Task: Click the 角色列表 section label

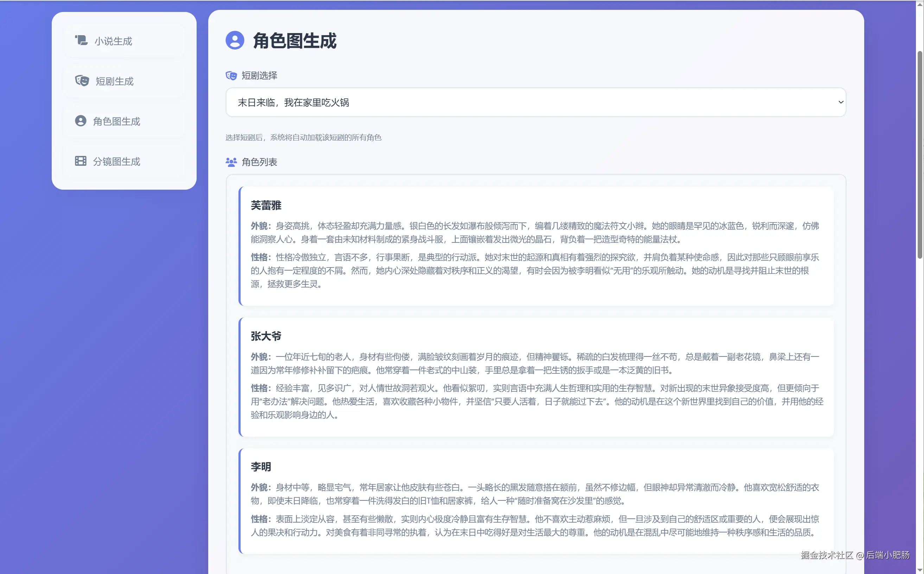Action: 259,162
